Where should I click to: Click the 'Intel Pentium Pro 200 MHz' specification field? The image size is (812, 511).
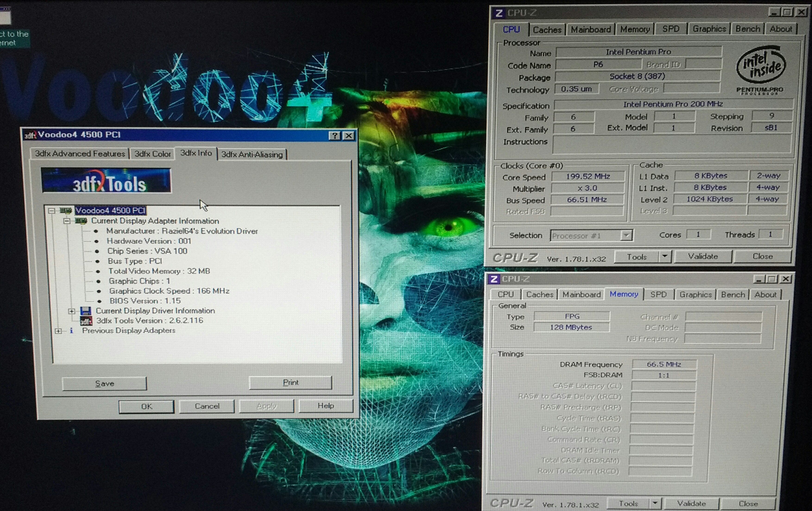tap(673, 104)
